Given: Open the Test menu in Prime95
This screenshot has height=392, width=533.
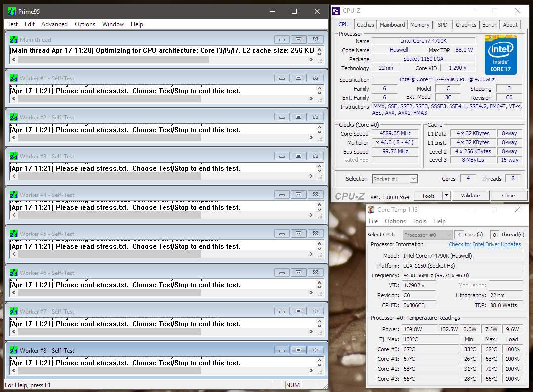Looking at the screenshot, I should pos(12,24).
